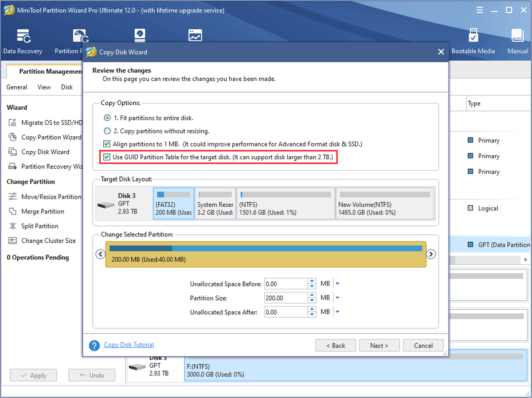The height and width of the screenshot is (398, 532).
Task: Open the Manual from the toolbar
Action: pos(517,42)
